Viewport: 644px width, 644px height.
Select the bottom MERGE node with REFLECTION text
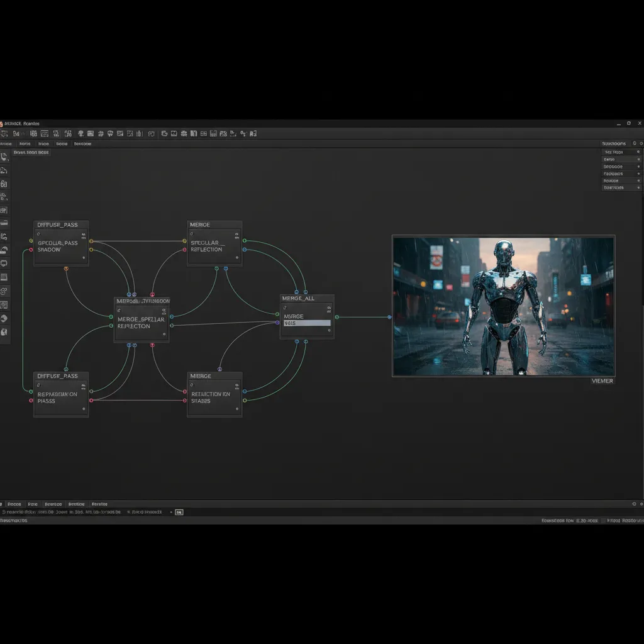point(214,395)
